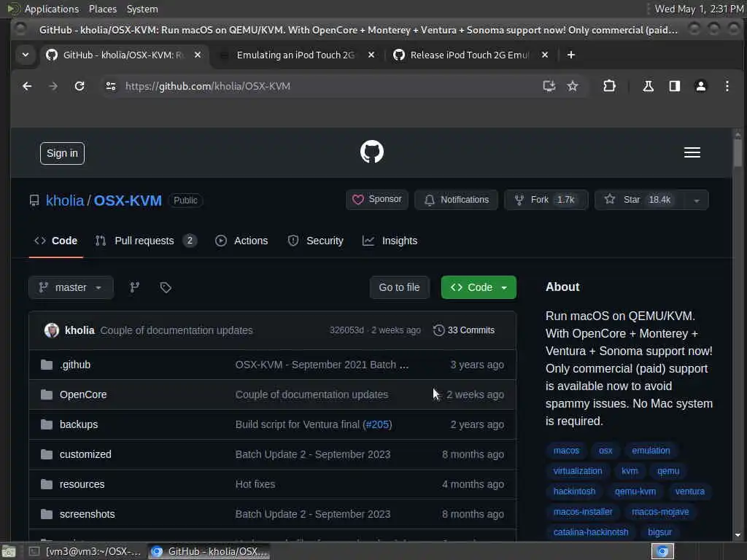This screenshot has width=747, height=560.
Task: Click the Notifications button
Action: (x=456, y=200)
